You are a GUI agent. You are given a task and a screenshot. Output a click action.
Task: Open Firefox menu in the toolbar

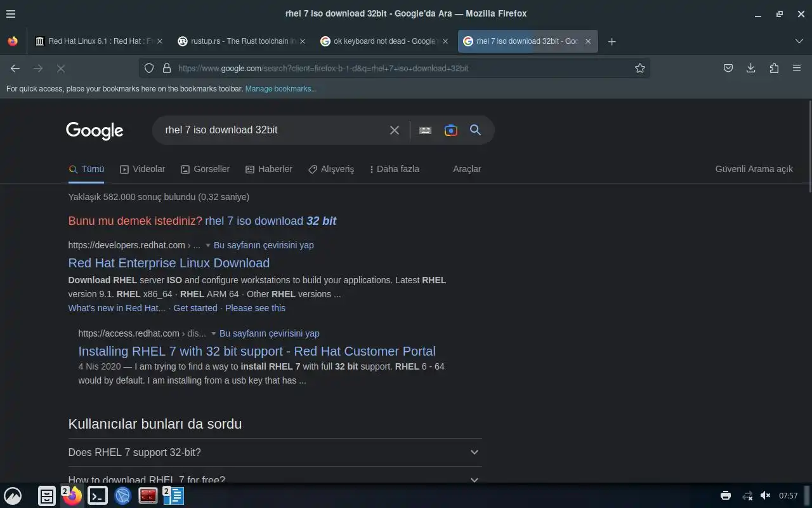pos(797,68)
